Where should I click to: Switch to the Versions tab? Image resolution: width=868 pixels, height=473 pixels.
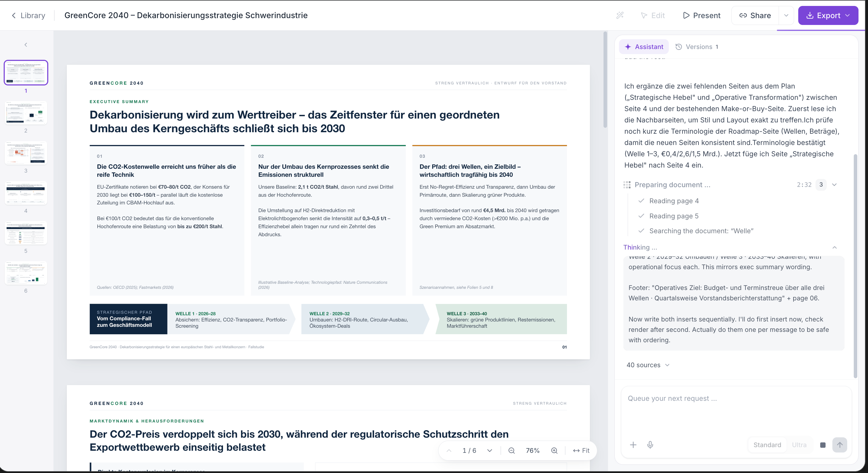697,47
